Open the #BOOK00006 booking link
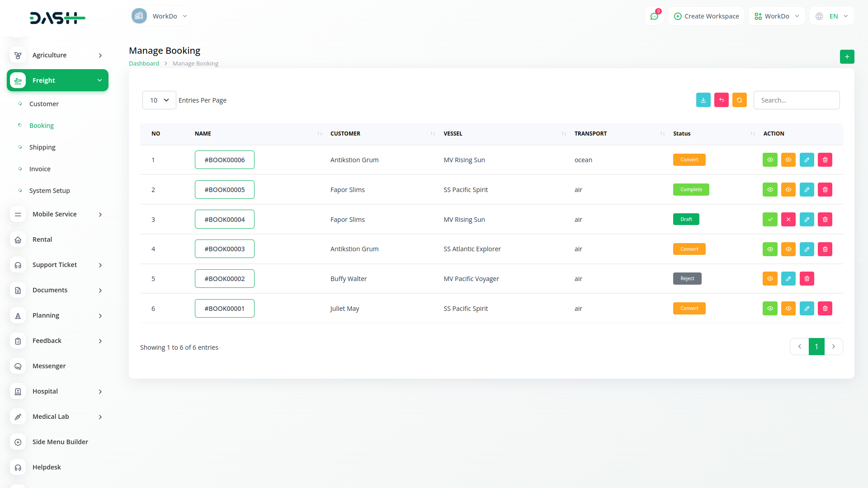868x488 pixels. [224, 160]
